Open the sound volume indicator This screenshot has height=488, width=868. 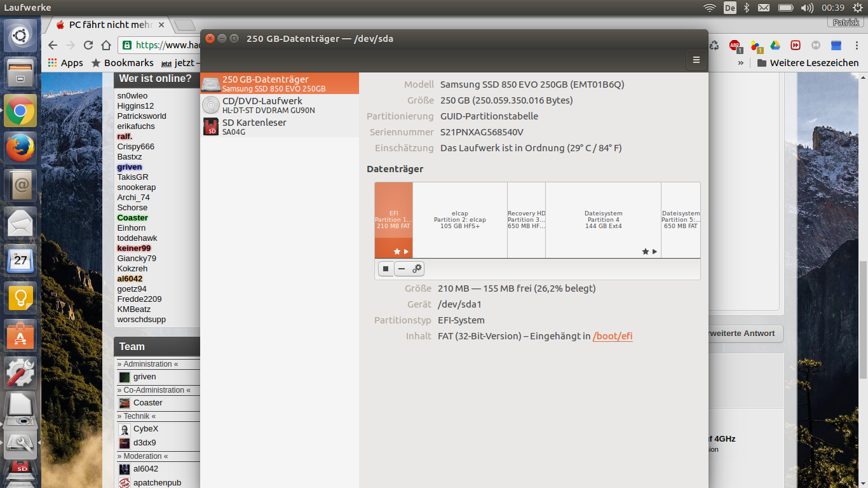tap(807, 8)
